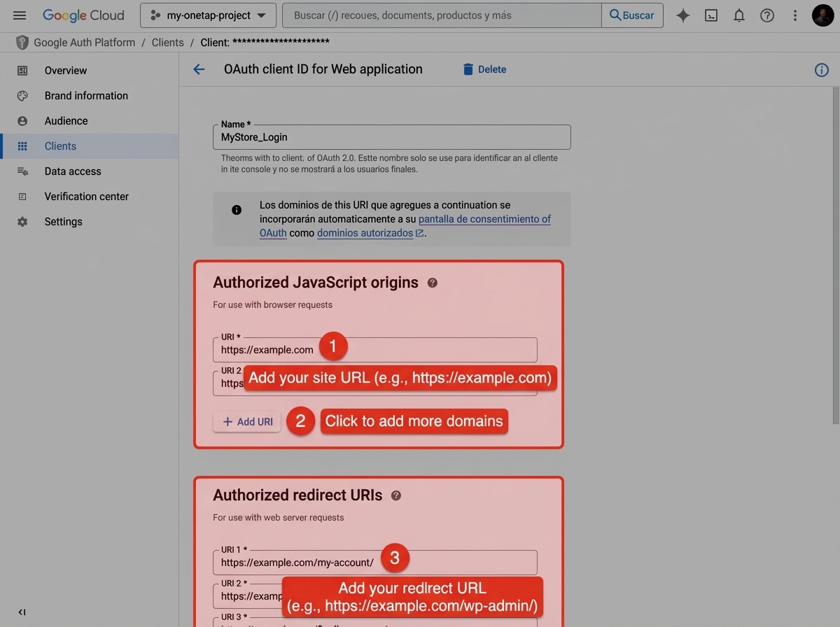Open the my-onetap-project project selector

click(207, 15)
